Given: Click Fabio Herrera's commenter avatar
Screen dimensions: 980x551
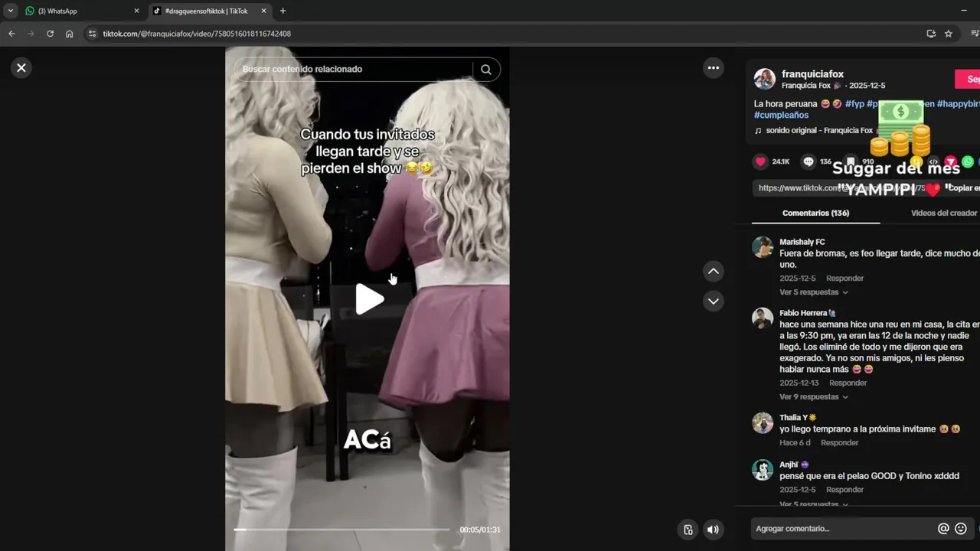Looking at the screenshot, I should [763, 318].
